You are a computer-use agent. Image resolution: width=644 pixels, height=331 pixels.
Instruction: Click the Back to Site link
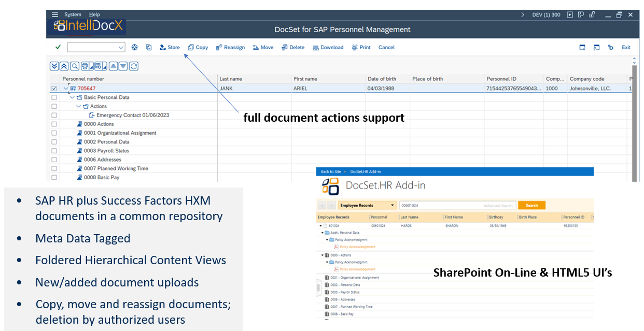pos(331,171)
